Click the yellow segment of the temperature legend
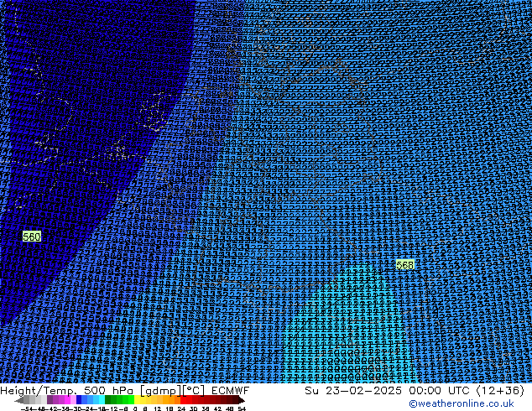This screenshot has width=532, height=411. tap(137, 400)
